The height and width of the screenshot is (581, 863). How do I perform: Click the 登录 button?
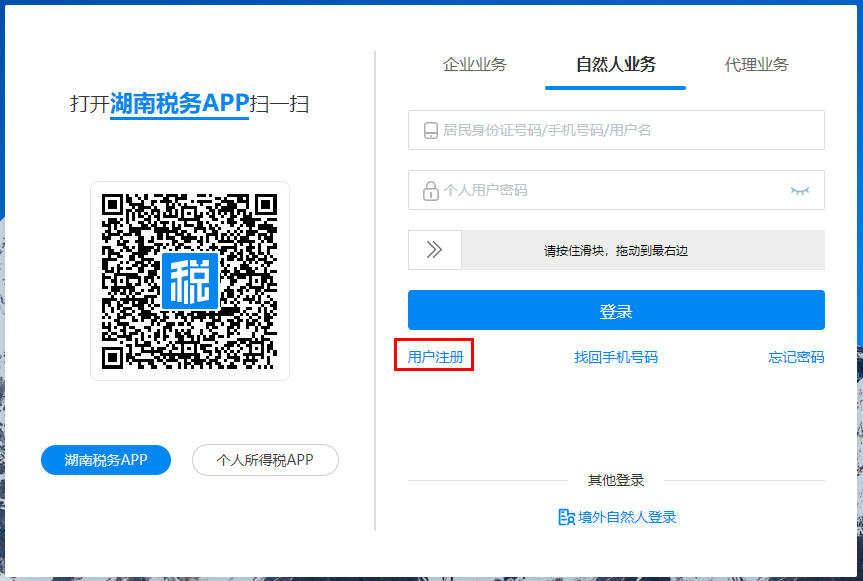[616, 310]
